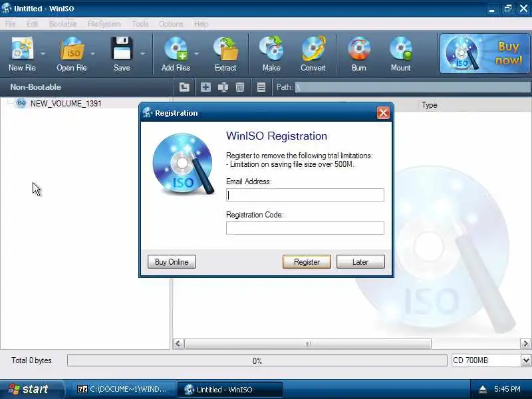This screenshot has height=399, width=532.
Task: Click the list view icon
Action: tap(261, 87)
